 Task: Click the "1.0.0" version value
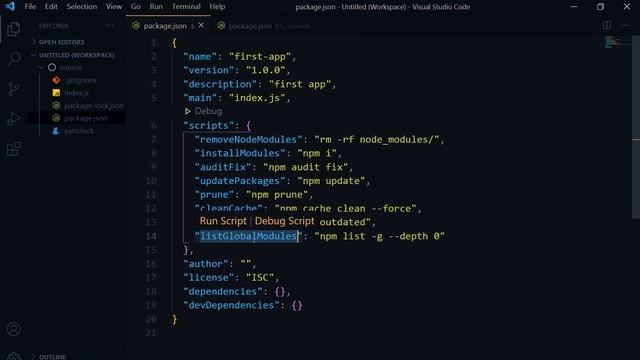[265, 70]
